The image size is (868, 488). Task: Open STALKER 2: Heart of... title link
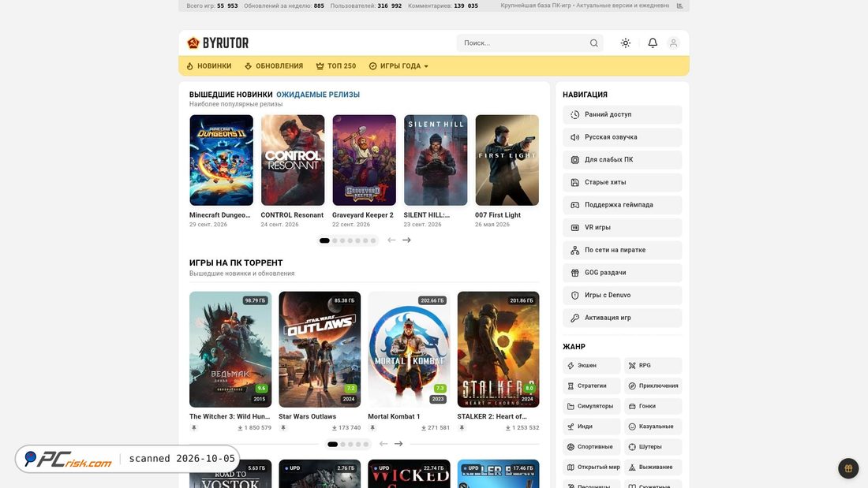(492, 416)
